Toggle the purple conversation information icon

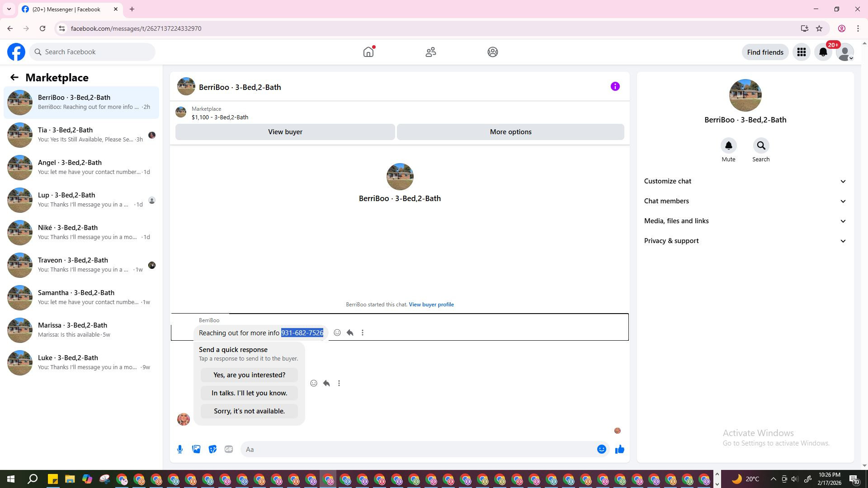coord(615,87)
